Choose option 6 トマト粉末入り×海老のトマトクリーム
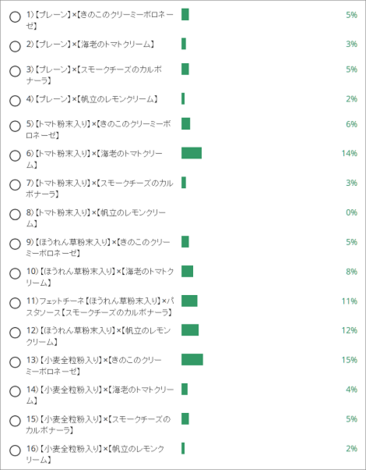The image size is (366, 470). pyautogui.click(x=15, y=156)
